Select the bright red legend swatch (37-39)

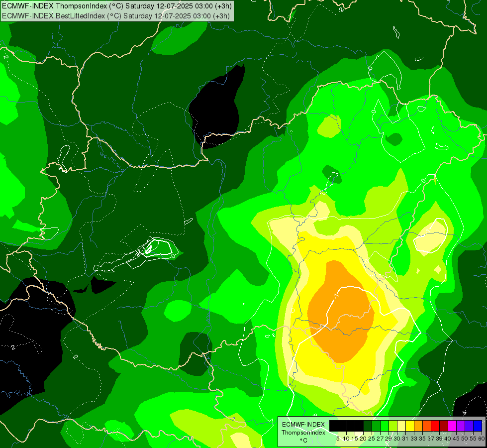coord(435,426)
